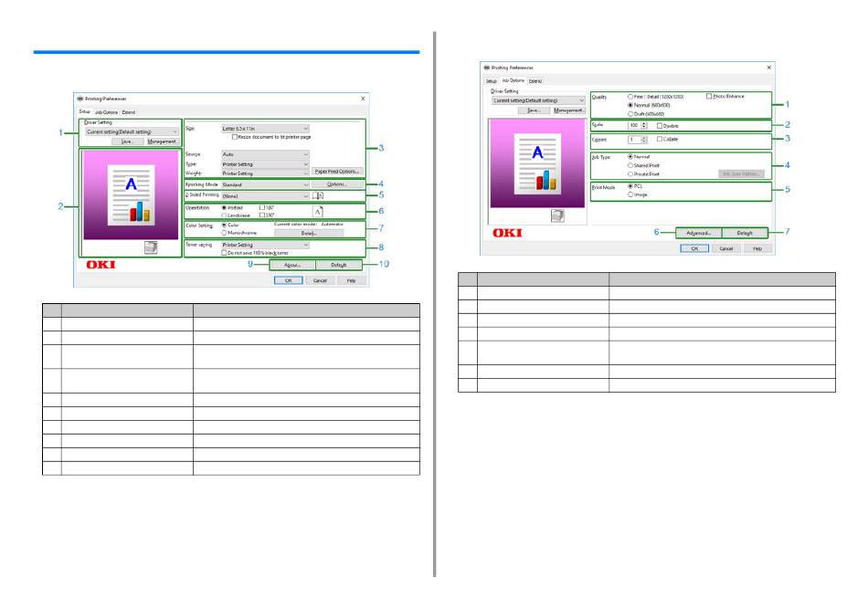Click the printer title icon in the Setup dialog

pos(79,99)
